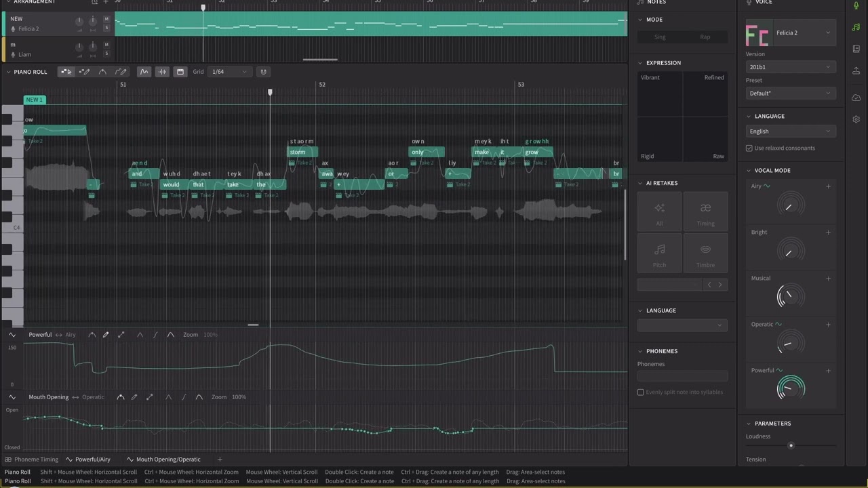The image size is (868, 488).
Task: Open the English language dropdown
Action: pos(791,131)
